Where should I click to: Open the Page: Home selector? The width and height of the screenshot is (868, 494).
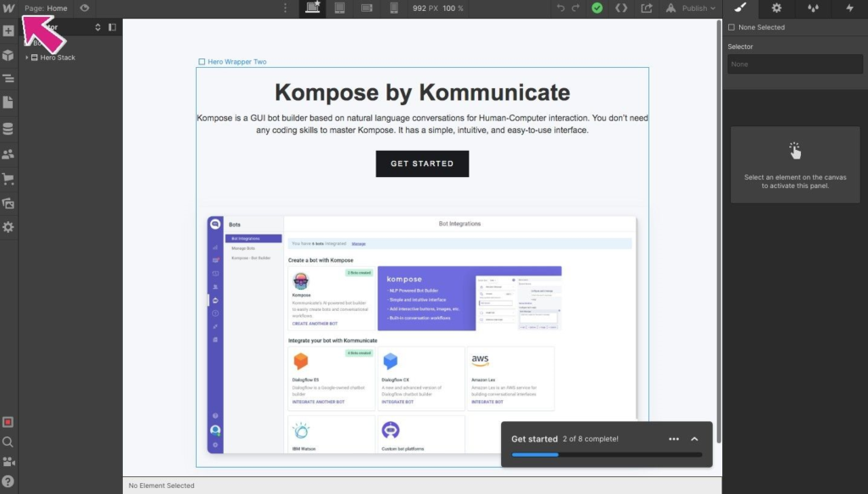click(46, 8)
